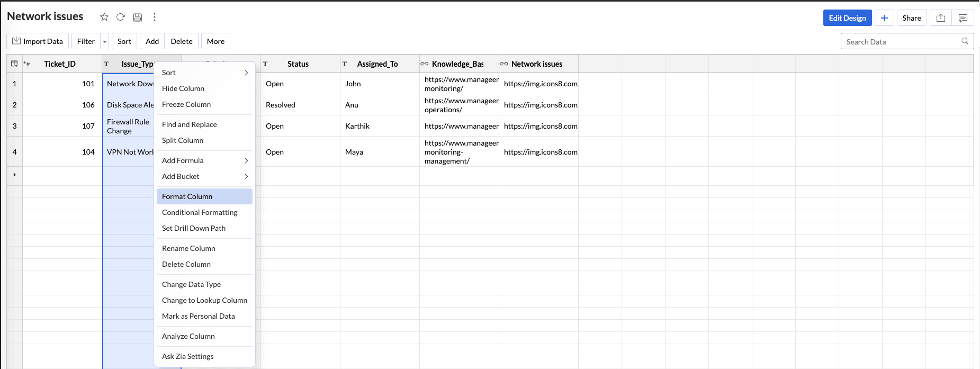
Task: Click the Import Data button
Action: pos(38,41)
